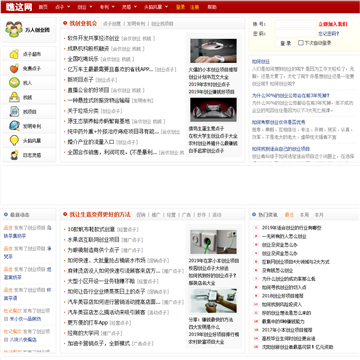This screenshot has width=360, height=360.
Task: Open the 更方便的打车App list item
Action: (88, 322)
